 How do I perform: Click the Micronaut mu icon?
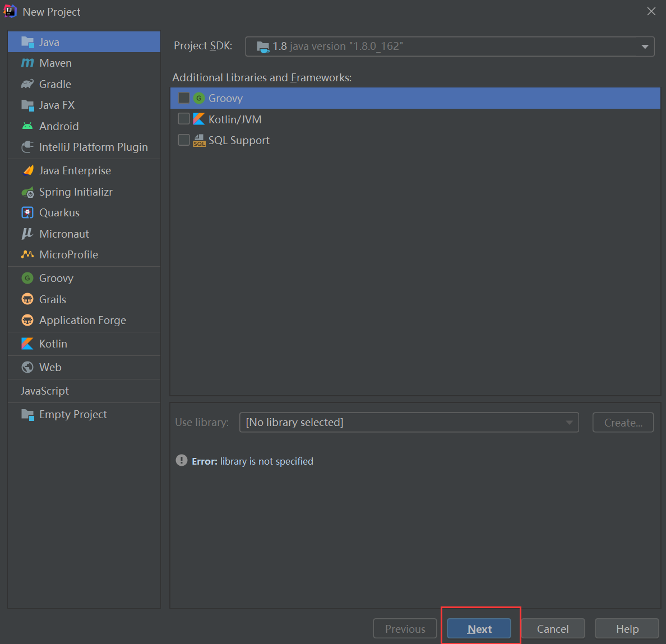click(27, 234)
